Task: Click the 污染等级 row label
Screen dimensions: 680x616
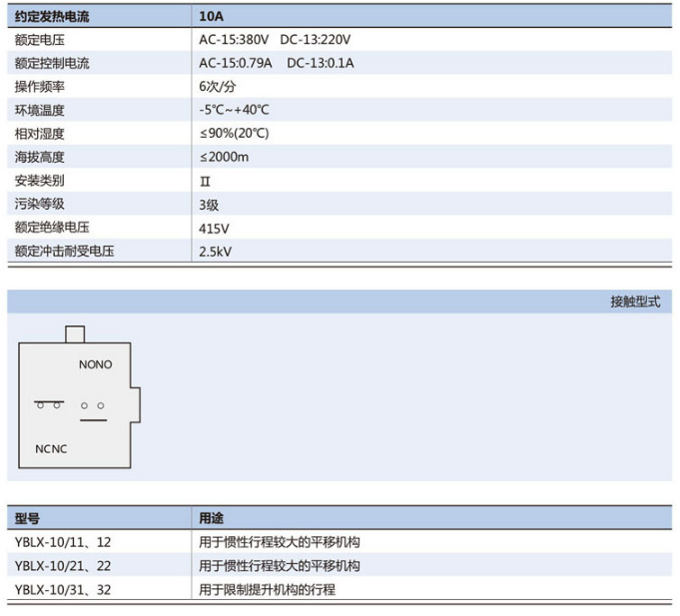Action: pyautogui.click(x=37, y=204)
